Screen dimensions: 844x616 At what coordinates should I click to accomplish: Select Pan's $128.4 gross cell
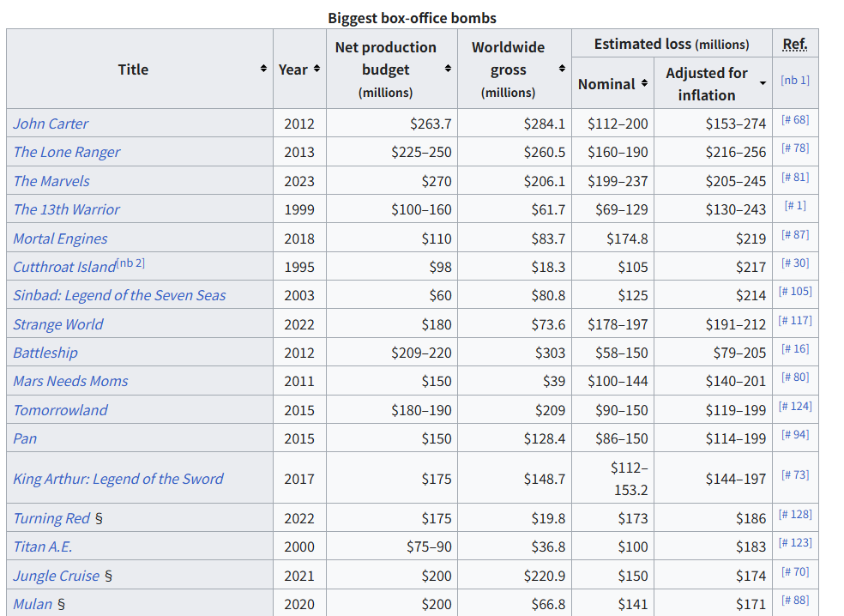[x=515, y=438]
